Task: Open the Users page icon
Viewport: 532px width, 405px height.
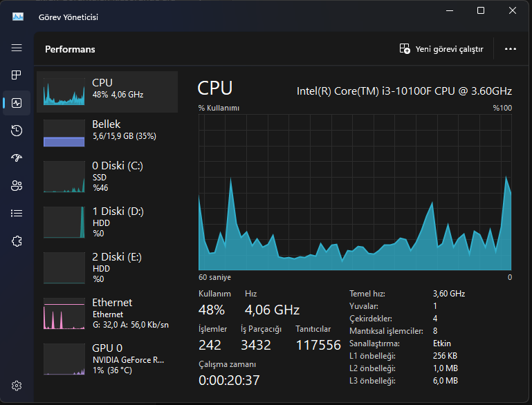Action: [x=17, y=185]
